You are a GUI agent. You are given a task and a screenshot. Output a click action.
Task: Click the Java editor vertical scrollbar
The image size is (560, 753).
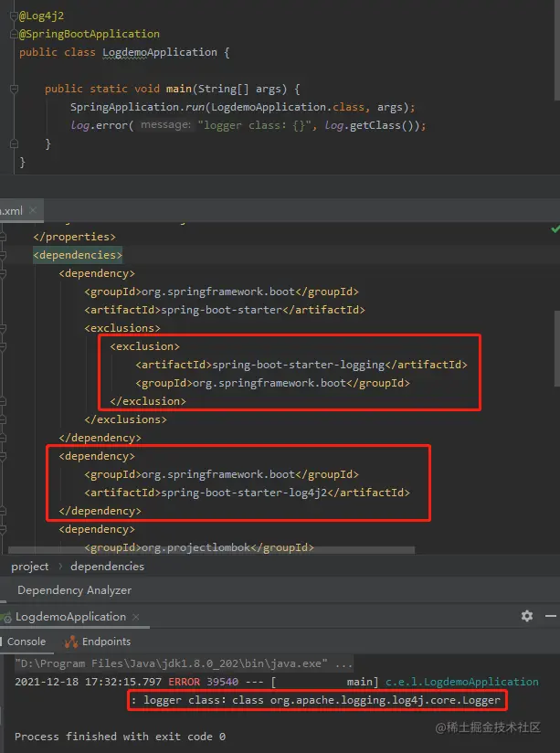(x=557, y=48)
